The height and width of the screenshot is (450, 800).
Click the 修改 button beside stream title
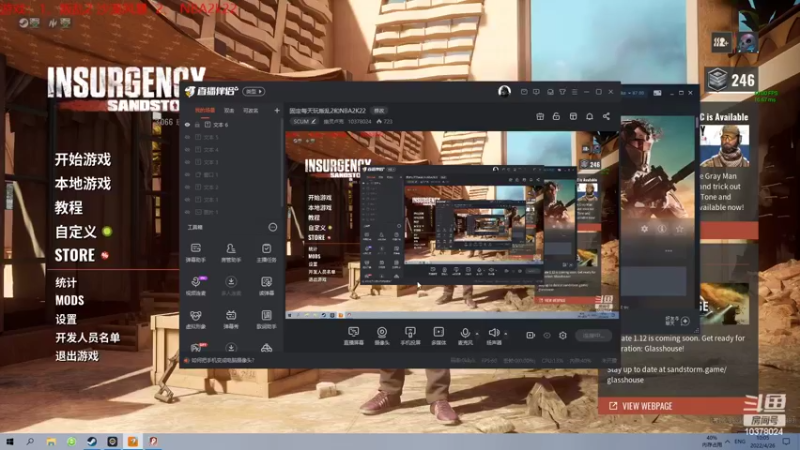379,110
